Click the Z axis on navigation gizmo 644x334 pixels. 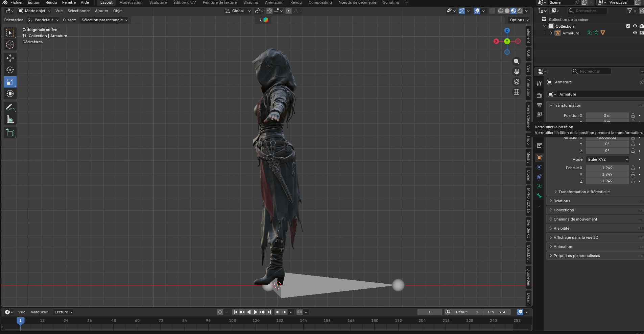click(507, 30)
